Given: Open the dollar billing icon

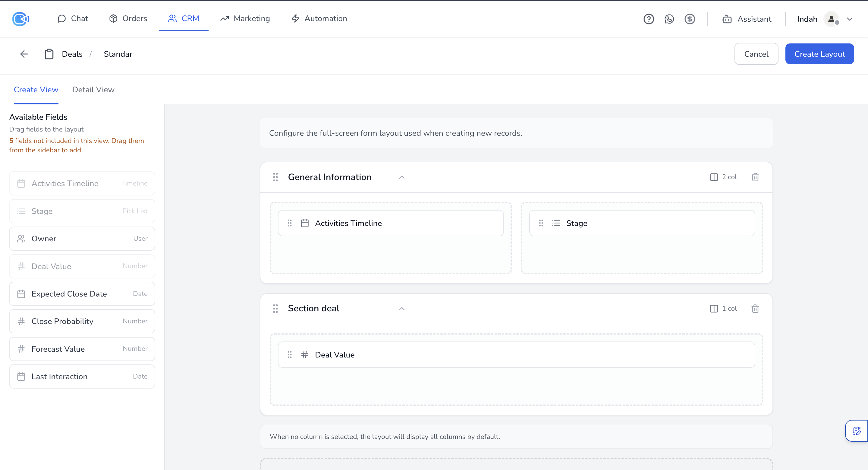Looking at the screenshot, I should (689, 19).
